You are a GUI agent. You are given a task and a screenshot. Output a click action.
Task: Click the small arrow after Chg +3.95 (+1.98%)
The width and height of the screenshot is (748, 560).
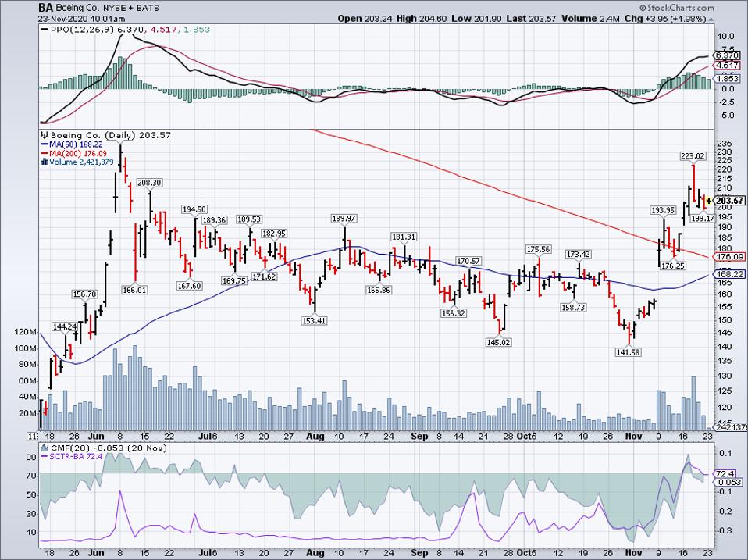pyautogui.click(x=711, y=20)
